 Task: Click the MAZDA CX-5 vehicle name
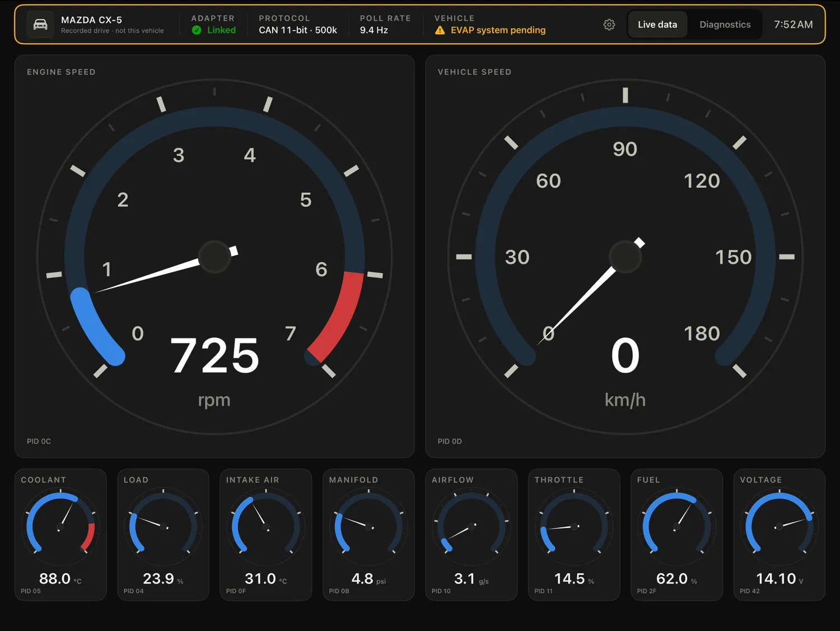tap(91, 20)
